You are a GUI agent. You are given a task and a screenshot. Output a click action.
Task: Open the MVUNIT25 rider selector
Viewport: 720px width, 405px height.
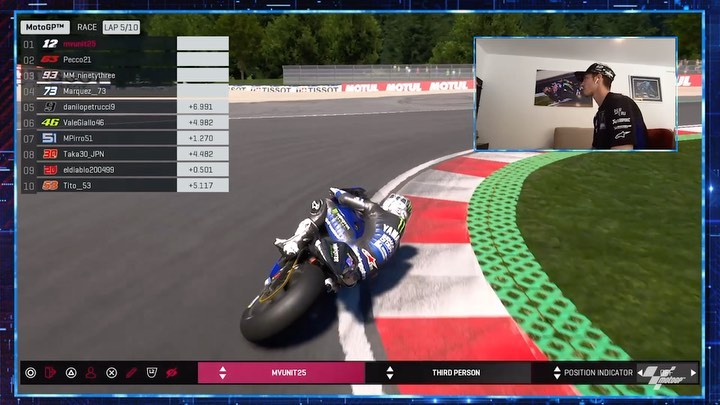(x=281, y=372)
